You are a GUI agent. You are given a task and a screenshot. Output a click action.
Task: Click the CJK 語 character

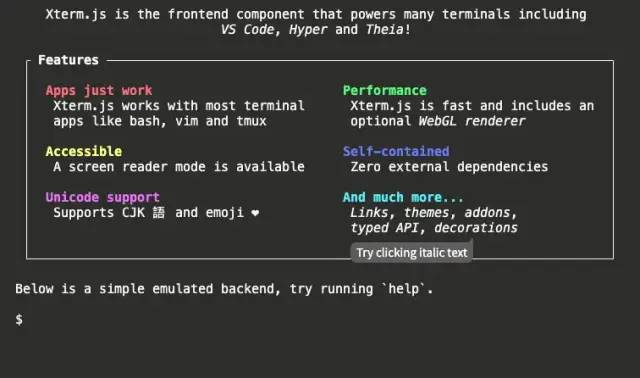tap(159, 213)
